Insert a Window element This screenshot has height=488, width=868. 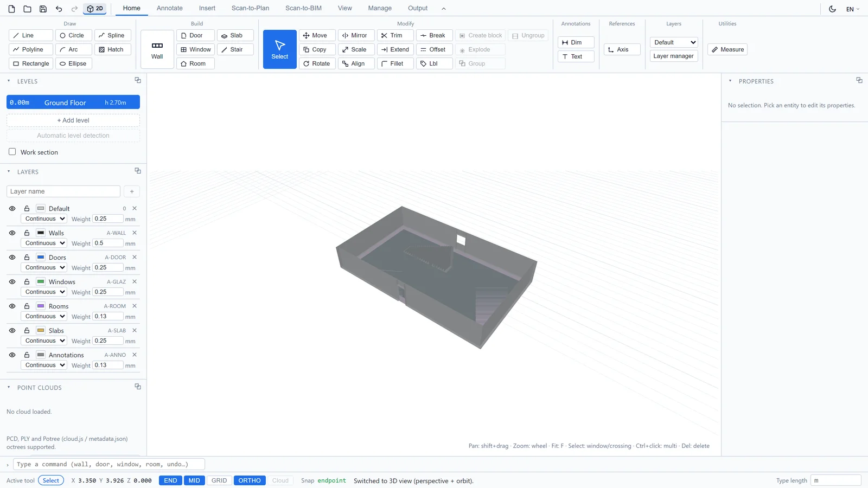(x=195, y=49)
